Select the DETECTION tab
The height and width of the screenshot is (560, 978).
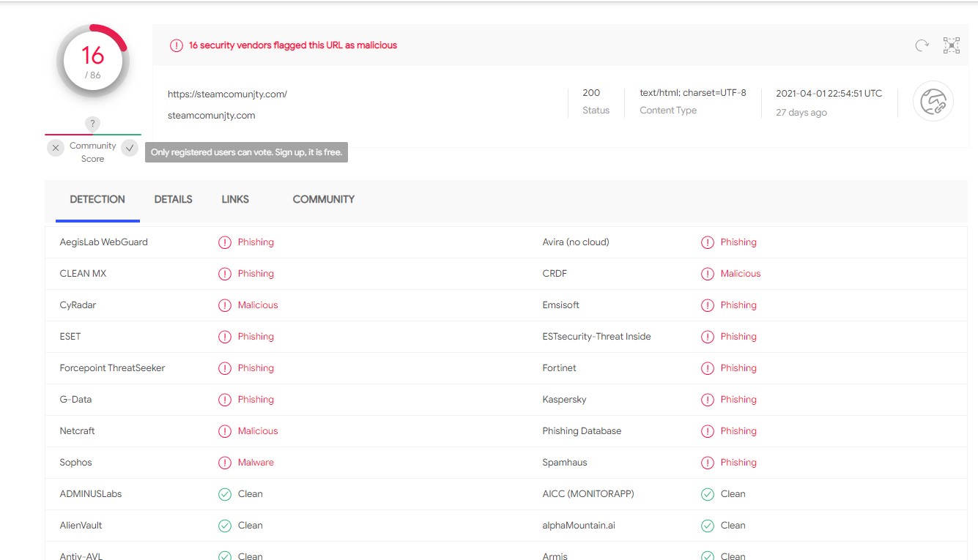click(97, 199)
